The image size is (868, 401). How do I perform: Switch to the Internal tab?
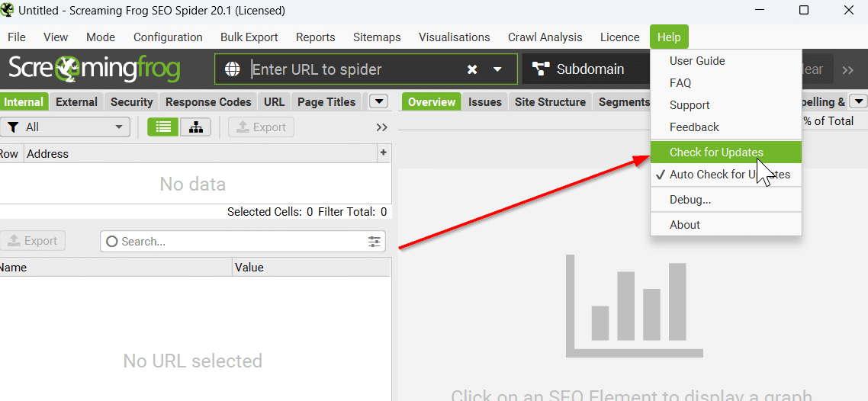pos(24,101)
